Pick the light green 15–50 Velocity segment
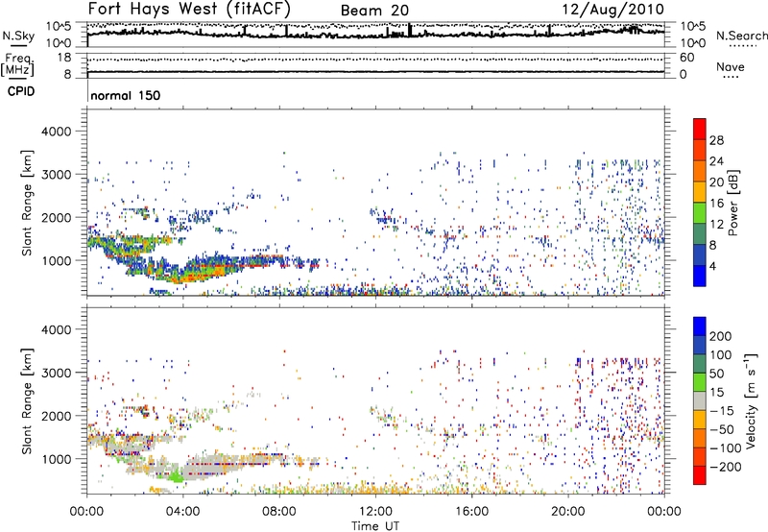 700,382
